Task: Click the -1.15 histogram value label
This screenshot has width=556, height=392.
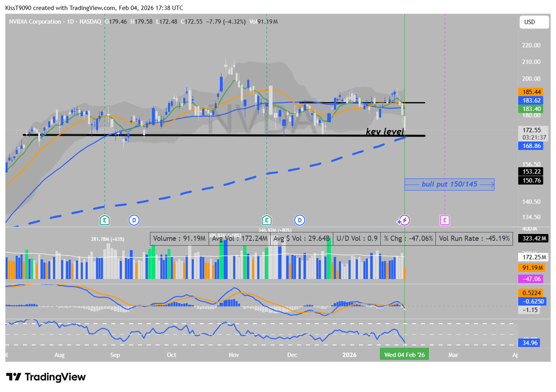Action: (x=529, y=310)
